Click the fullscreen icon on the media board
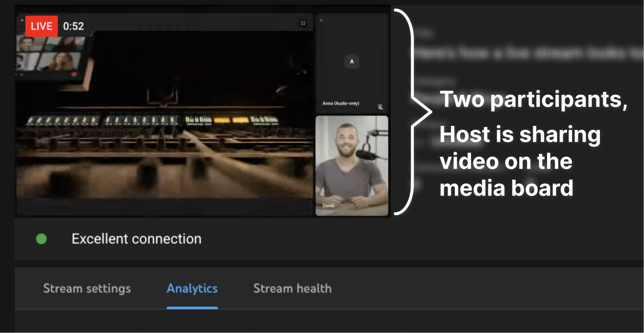Image resolution: width=644 pixels, height=333 pixels. click(303, 23)
